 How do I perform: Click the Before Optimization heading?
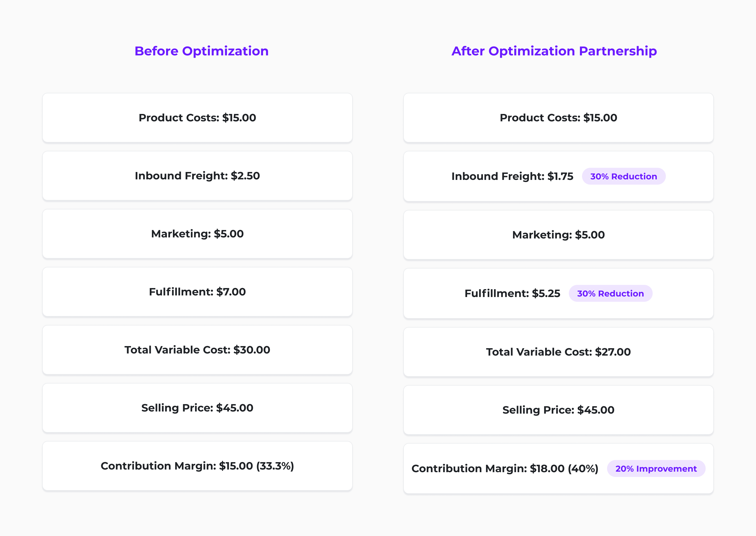pos(202,51)
